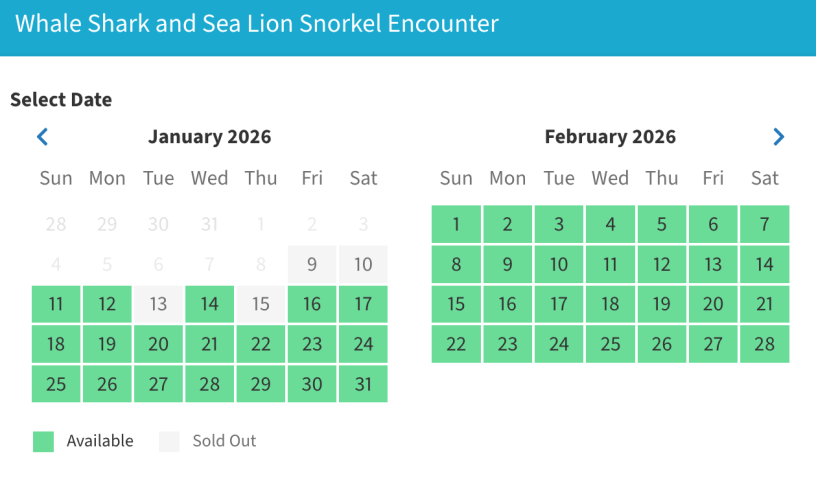Choose January 31 as tour date
Viewport: 816px width, 482px height.
point(363,384)
